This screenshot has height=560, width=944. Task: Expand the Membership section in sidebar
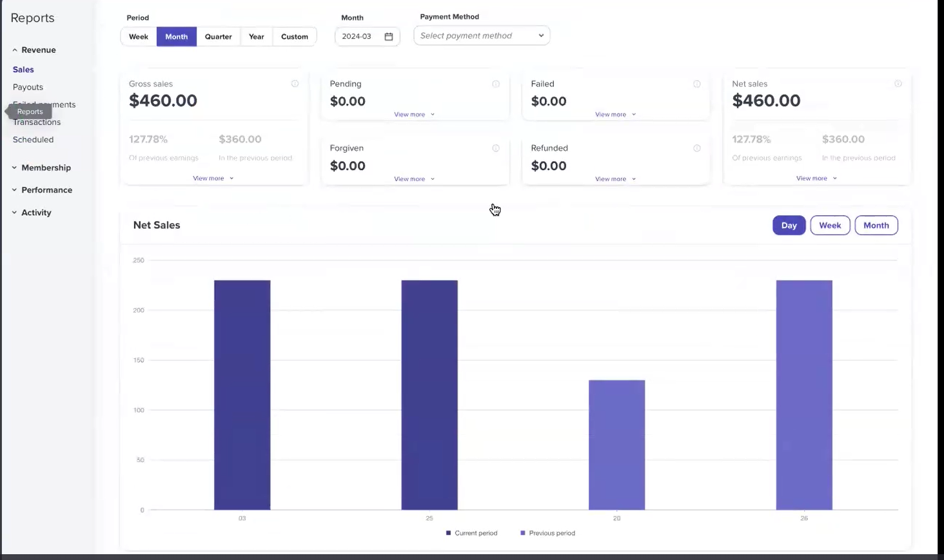pyautogui.click(x=46, y=168)
